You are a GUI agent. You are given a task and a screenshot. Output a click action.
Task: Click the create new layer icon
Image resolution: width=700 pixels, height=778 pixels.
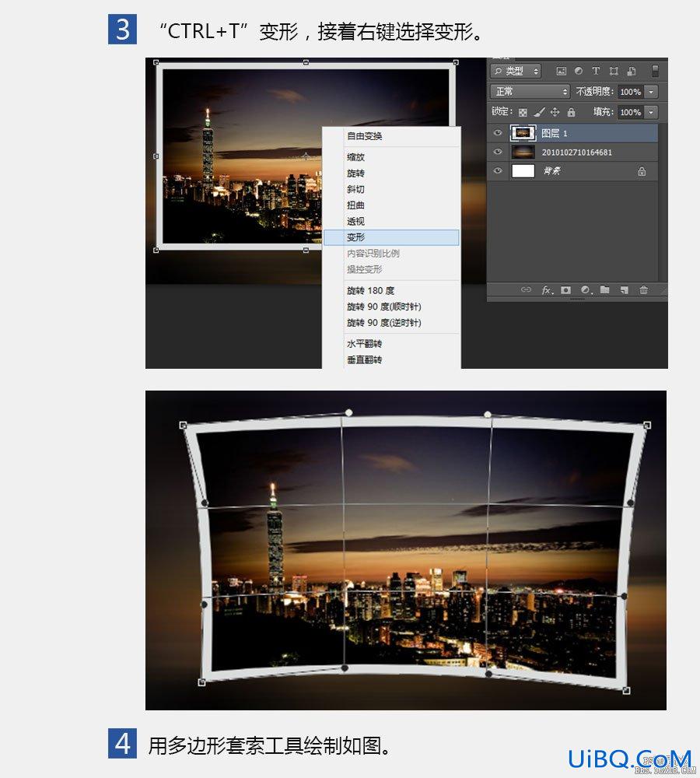coord(624,289)
